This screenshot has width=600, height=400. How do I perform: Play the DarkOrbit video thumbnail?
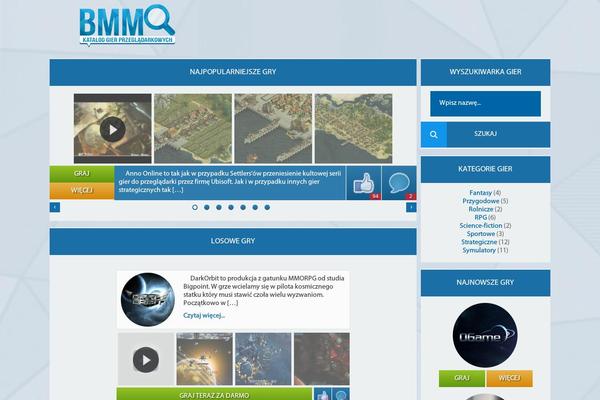pyautogui.click(x=146, y=359)
